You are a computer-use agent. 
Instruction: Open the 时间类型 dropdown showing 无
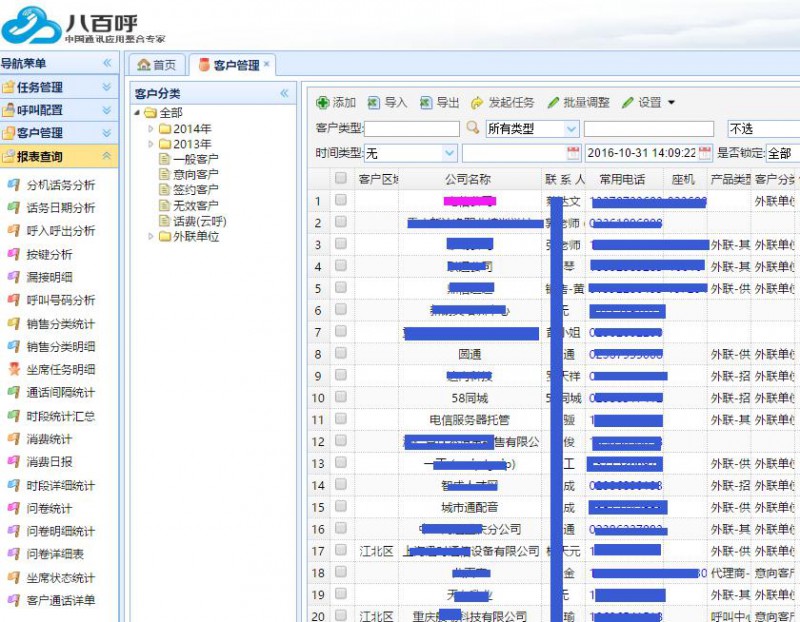pyautogui.click(x=449, y=153)
